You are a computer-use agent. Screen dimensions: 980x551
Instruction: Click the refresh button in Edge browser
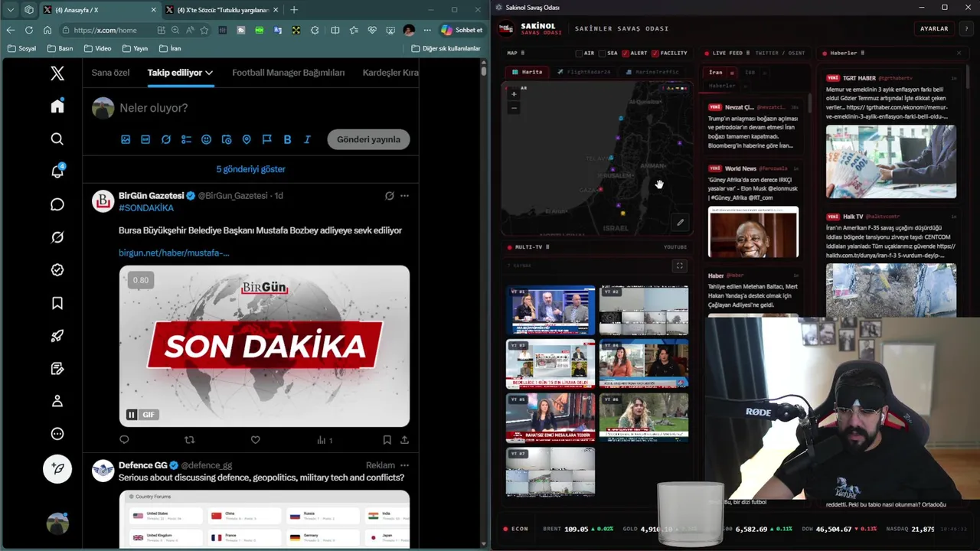click(x=29, y=30)
